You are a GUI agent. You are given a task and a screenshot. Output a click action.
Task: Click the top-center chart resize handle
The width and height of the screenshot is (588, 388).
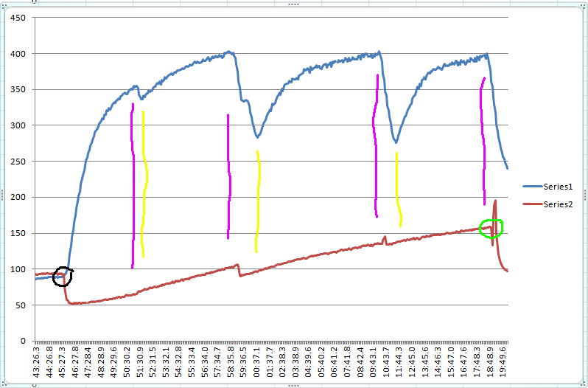click(293, 4)
